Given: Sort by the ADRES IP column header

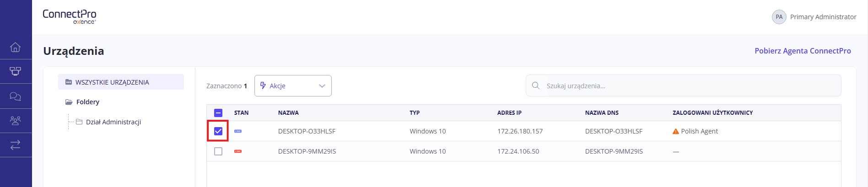Looking at the screenshot, I should pos(509,113).
